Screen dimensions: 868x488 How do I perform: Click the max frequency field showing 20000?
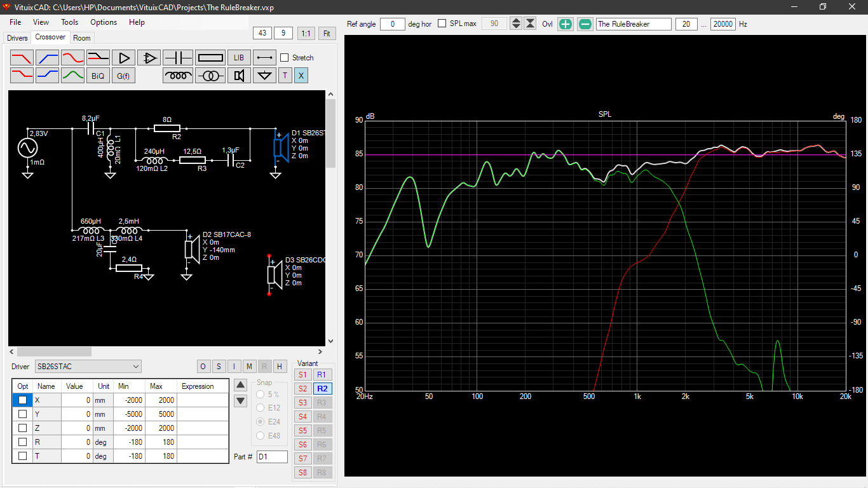coord(722,24)
